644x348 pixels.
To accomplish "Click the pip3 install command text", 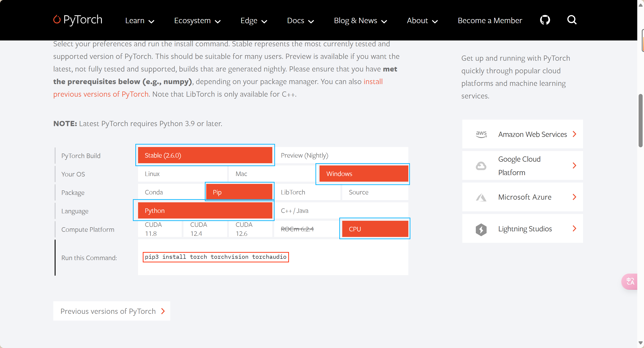I will coord(215,257).
